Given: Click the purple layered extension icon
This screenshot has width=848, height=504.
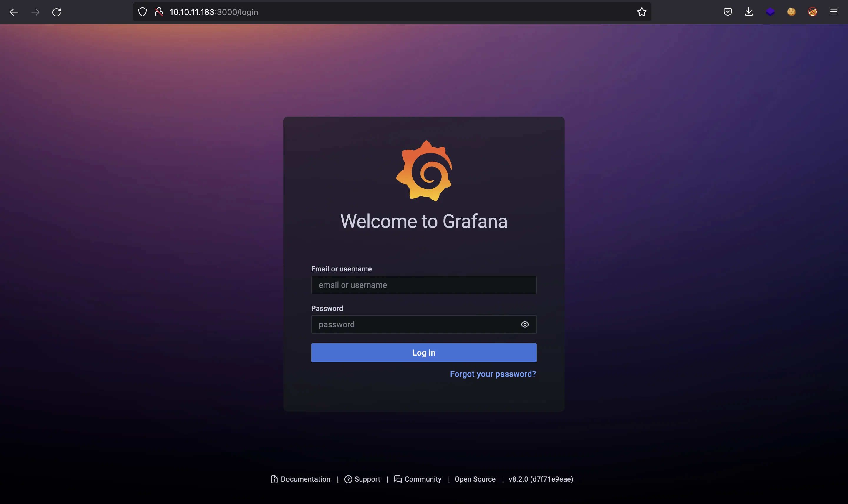Looking at the screenshot, I should coord(770,12).
